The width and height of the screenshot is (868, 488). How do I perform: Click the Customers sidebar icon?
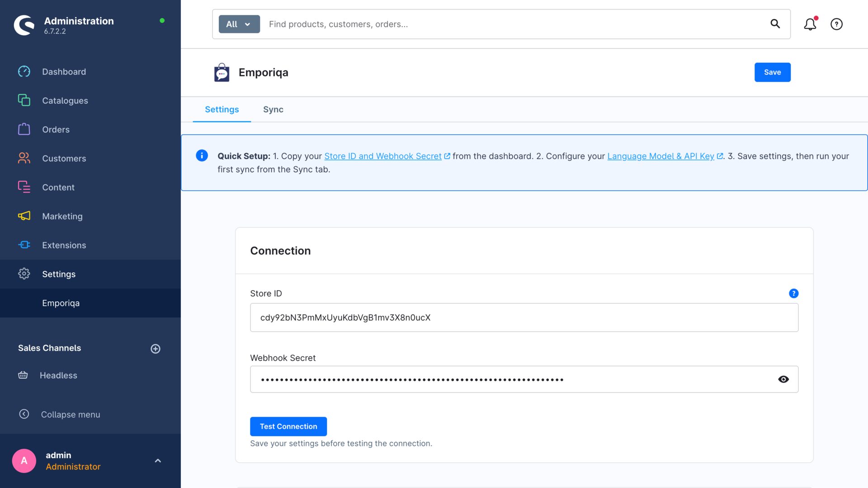click(x=24, y=158)
